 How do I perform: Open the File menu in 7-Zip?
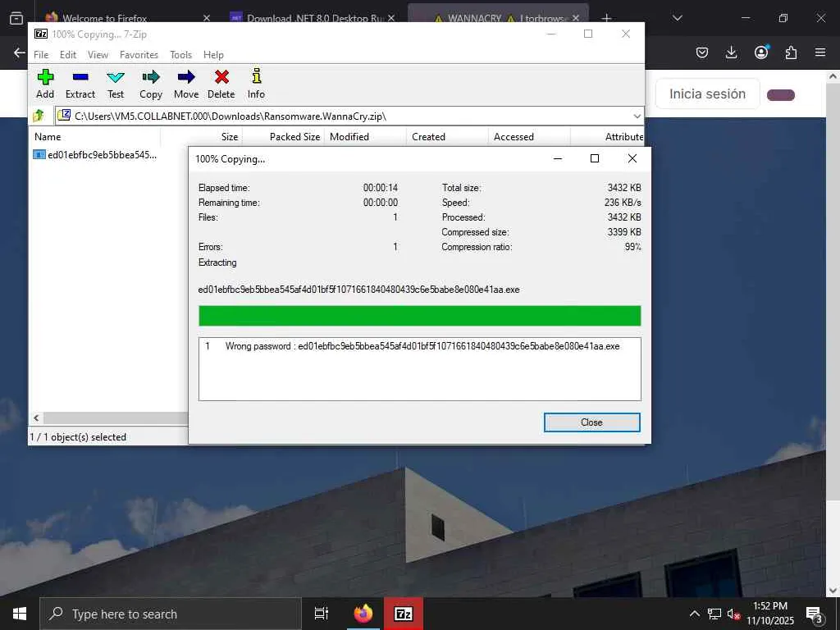[41, 55]
